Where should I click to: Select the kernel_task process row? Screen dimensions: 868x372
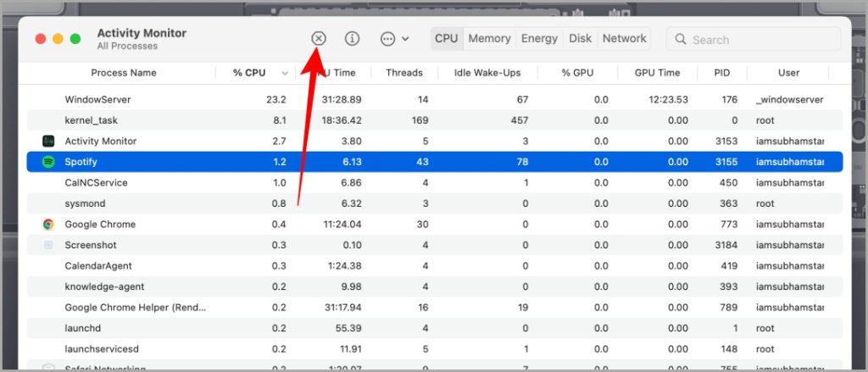(x=435, y=120)
